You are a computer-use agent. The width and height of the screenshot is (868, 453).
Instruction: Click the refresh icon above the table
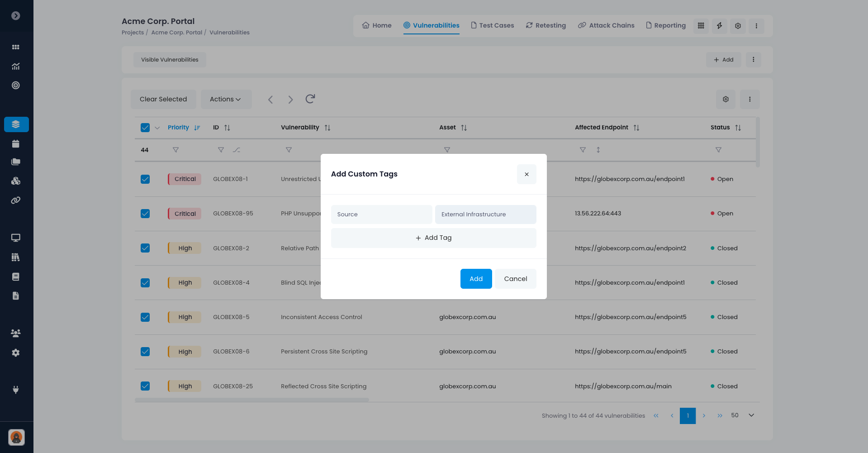(x=310, y=99)
